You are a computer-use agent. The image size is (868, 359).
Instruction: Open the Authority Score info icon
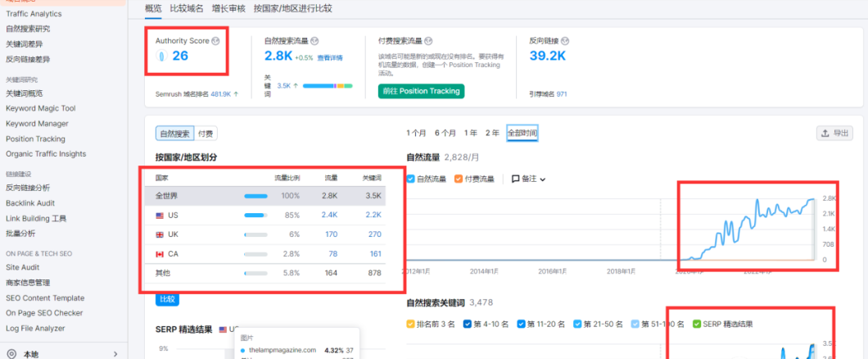coord(216,41)
